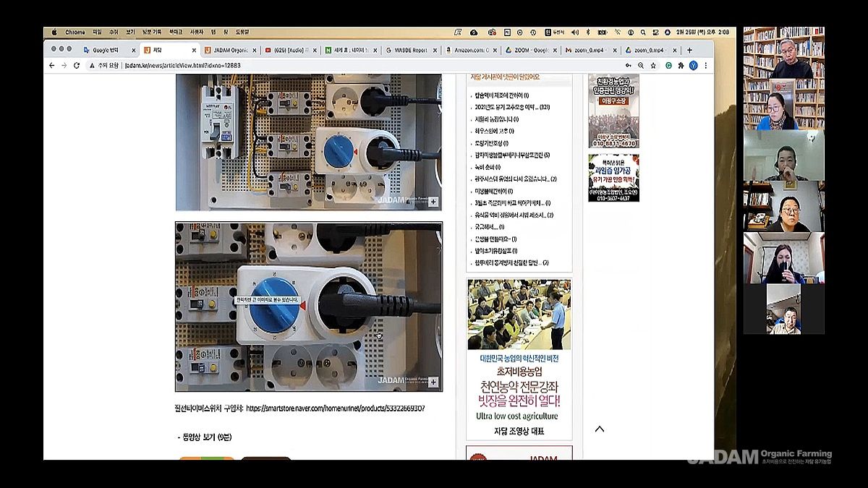Open the Chrome profile avatar
The height and width of the screenshot is (488, 868).
(693, 65)
